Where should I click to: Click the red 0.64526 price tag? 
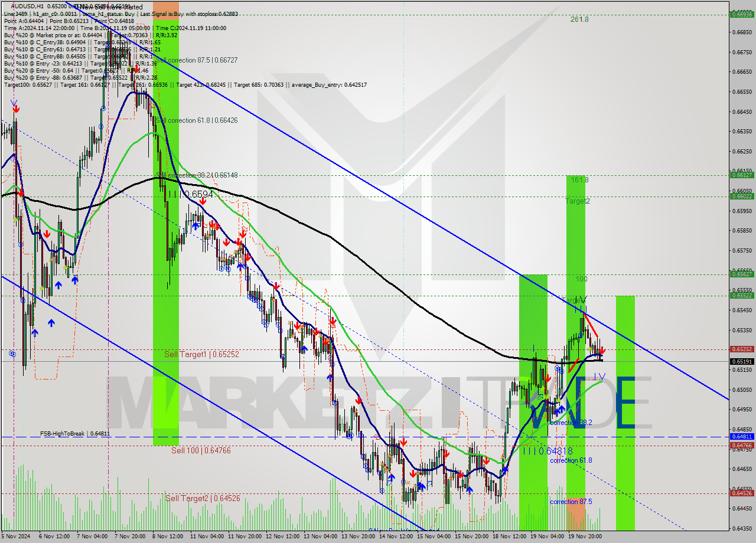point(742,493)
